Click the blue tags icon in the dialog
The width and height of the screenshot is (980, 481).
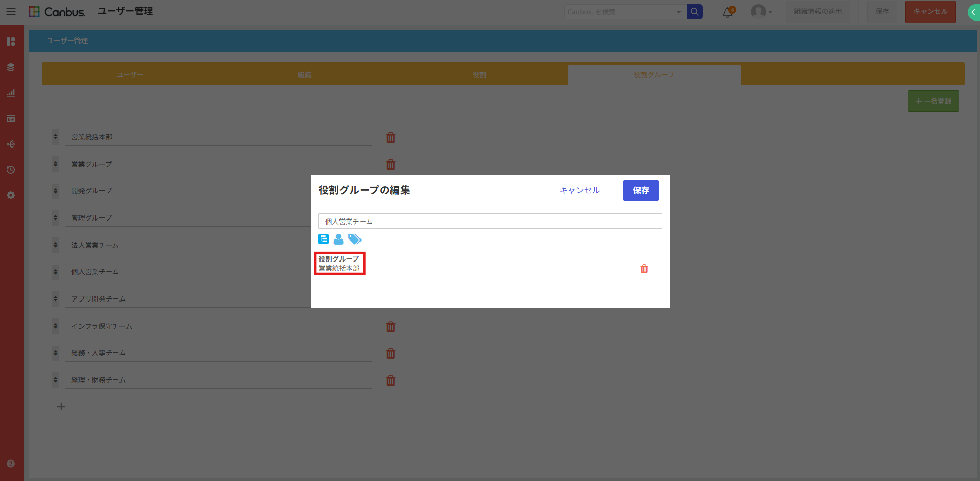354,239
